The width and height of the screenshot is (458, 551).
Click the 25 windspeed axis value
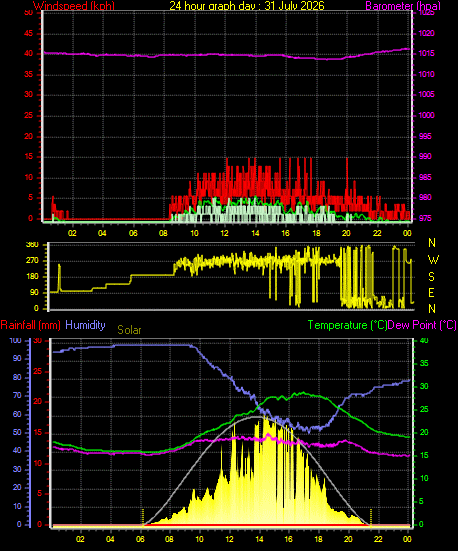coord(28,116)
